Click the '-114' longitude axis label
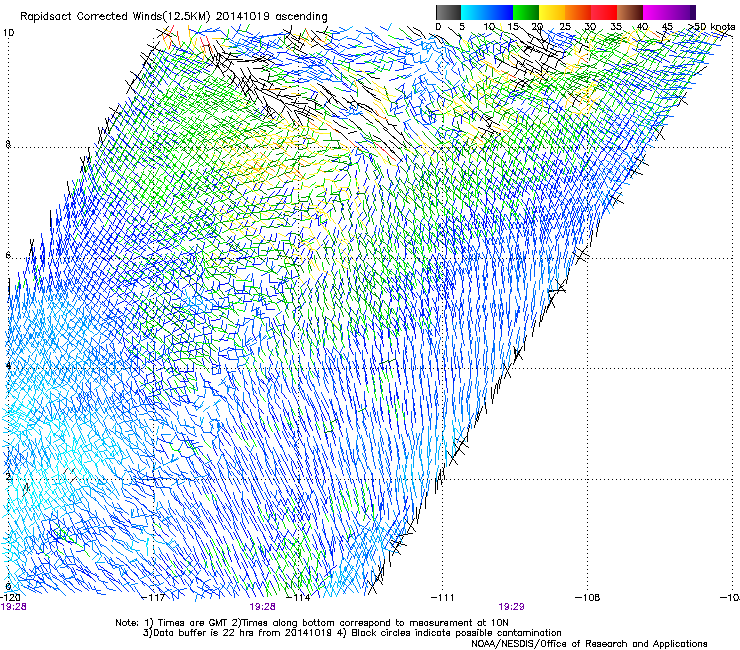The height and width of the screenshot is (650, 740). coord(299,598)
